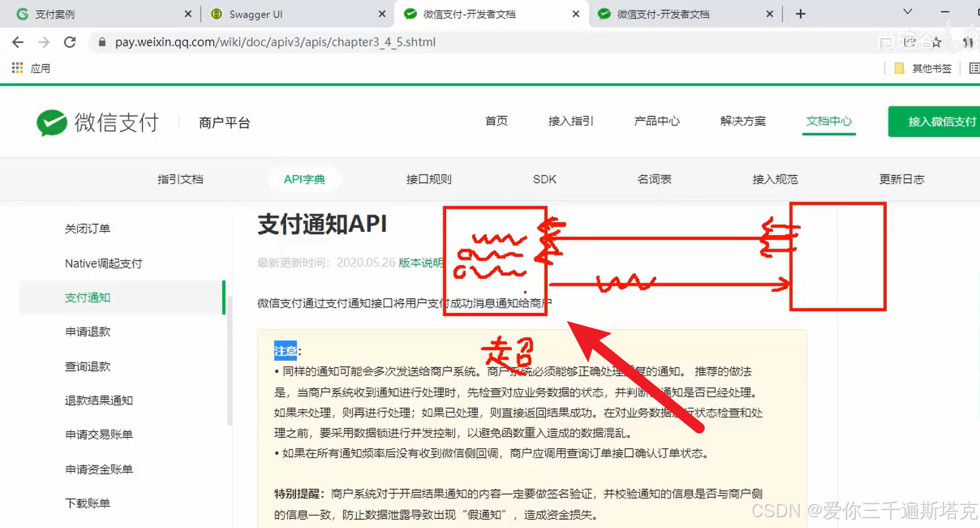The width and height of the screenshot is (980, 528).
Task: Open Native调起支付 in the sidebar
Action: [103, 263]
